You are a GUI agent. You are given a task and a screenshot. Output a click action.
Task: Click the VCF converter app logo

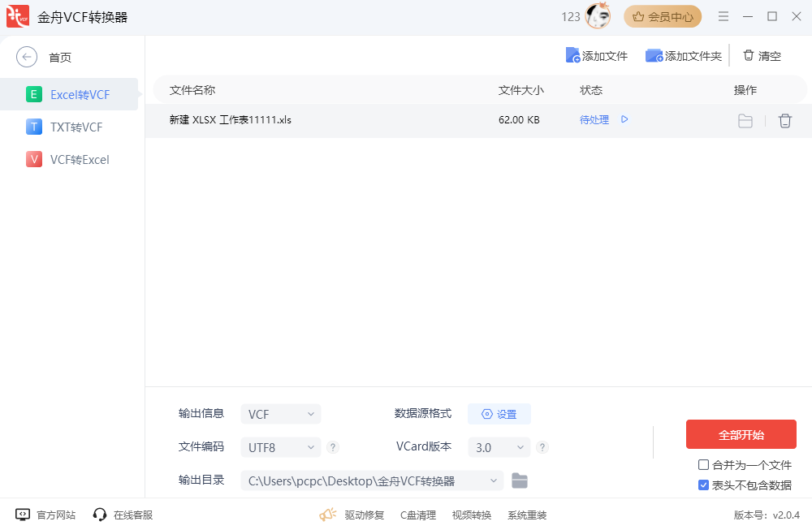[18, 16]
